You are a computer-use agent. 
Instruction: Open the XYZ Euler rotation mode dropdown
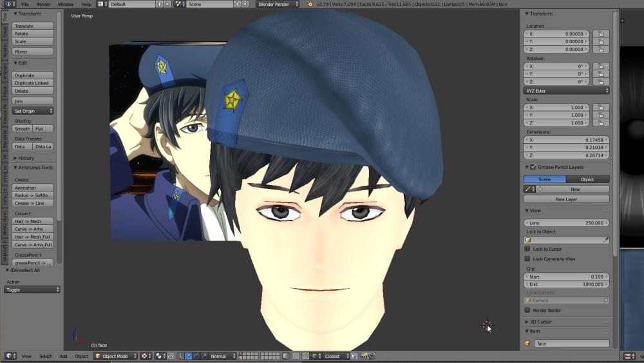pyautogui.click(x=566, y=91)
